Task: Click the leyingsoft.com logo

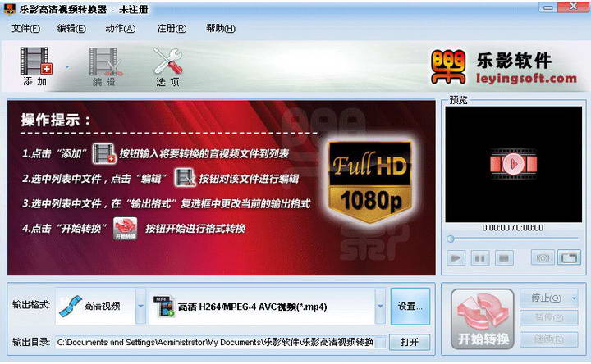Action: tap(503, 67)
